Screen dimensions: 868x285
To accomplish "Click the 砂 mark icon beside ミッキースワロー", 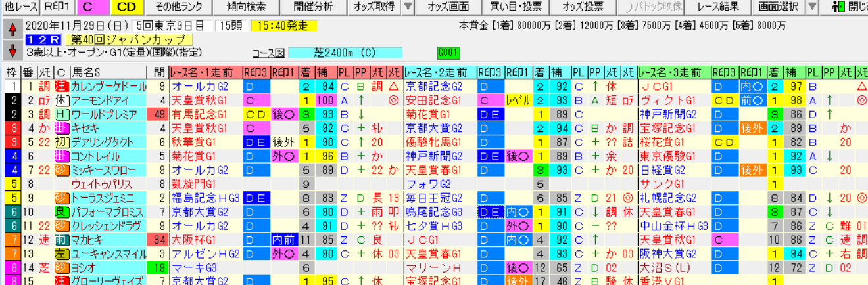I will click(61, 170).
